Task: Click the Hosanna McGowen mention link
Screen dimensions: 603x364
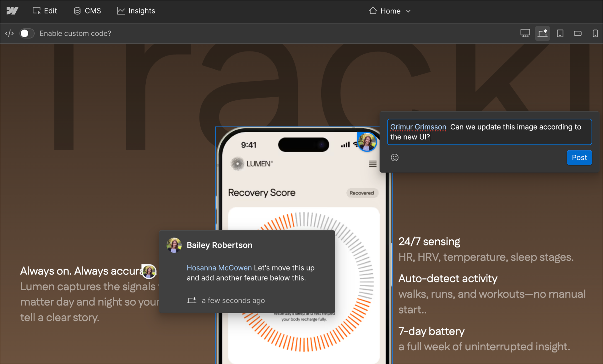Action: click(219, 268)
